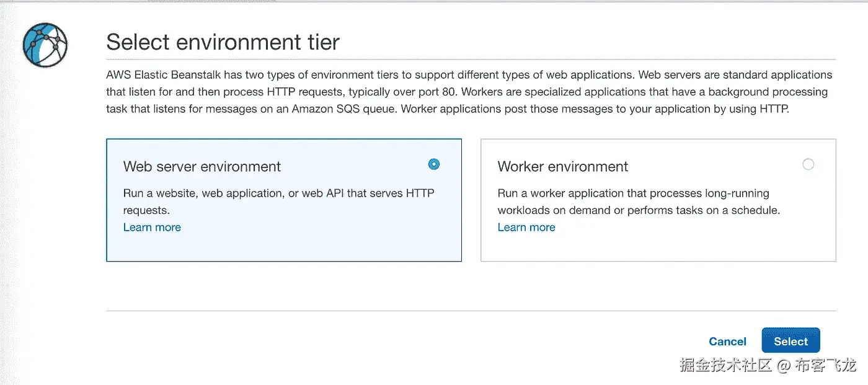Open Learn more under Worker environment

point(526,228)
